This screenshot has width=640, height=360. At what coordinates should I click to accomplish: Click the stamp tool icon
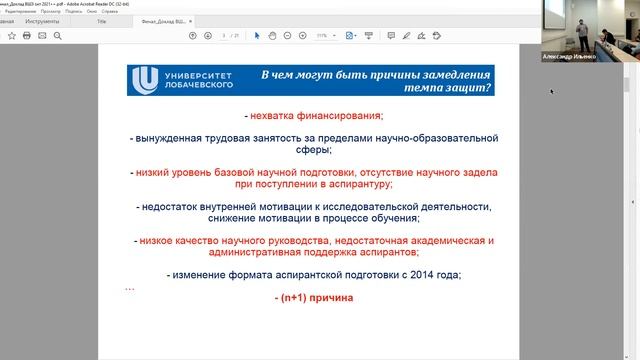(x=437, y=36)
